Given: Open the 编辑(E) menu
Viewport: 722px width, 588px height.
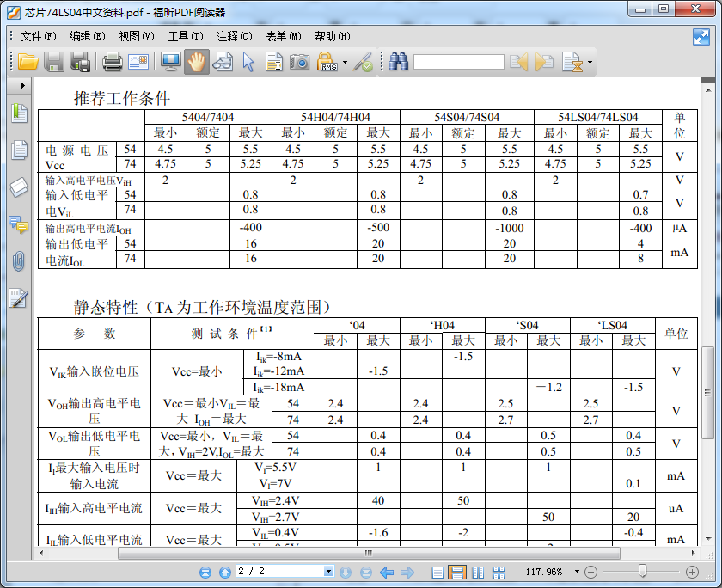Looking at the screenshot, I should pyautogui.click(x=88, y=36).
